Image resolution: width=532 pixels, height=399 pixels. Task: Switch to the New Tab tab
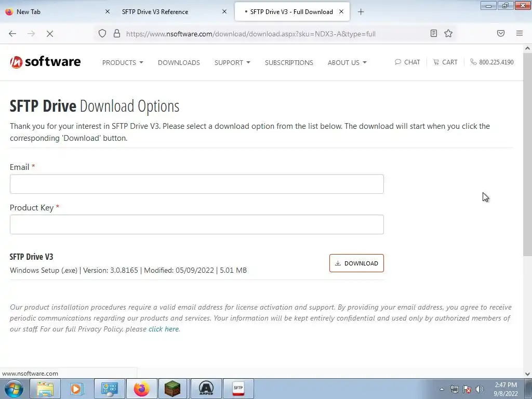coord(58,12)
